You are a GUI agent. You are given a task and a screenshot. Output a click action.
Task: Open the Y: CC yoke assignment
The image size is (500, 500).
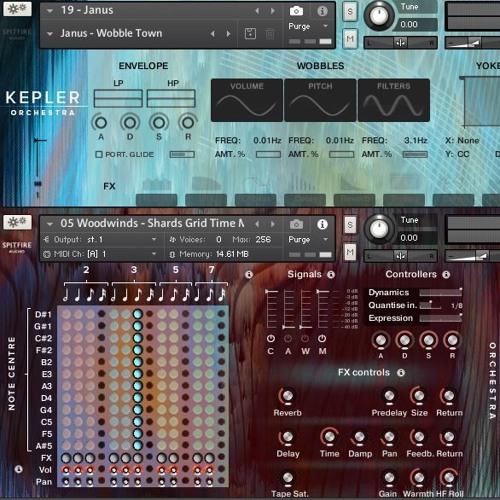457,154
